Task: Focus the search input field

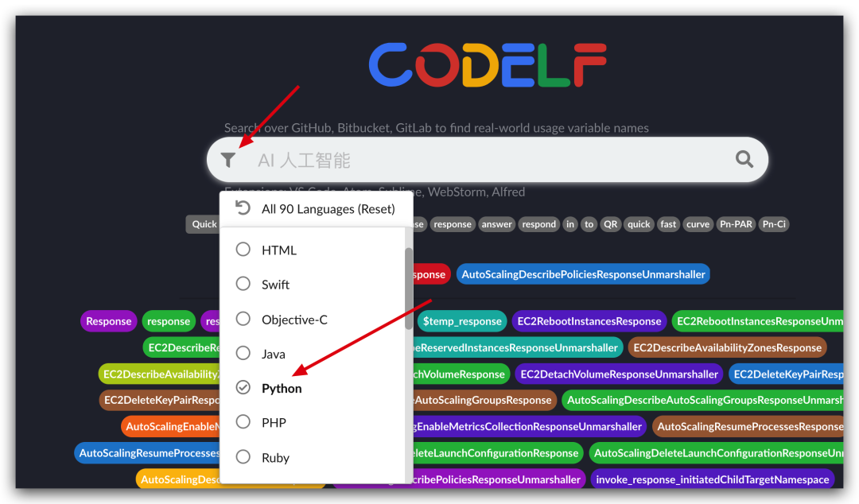Action: point(488,160)
